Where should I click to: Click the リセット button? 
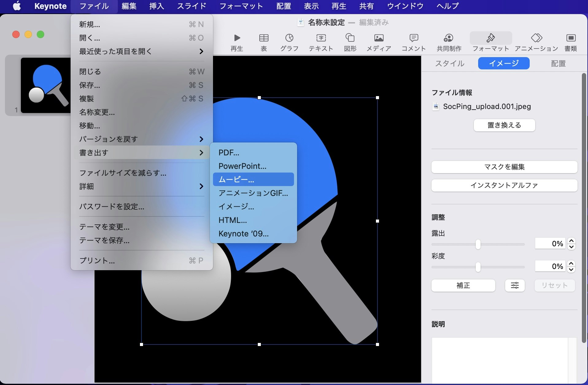tap(555, 286)
